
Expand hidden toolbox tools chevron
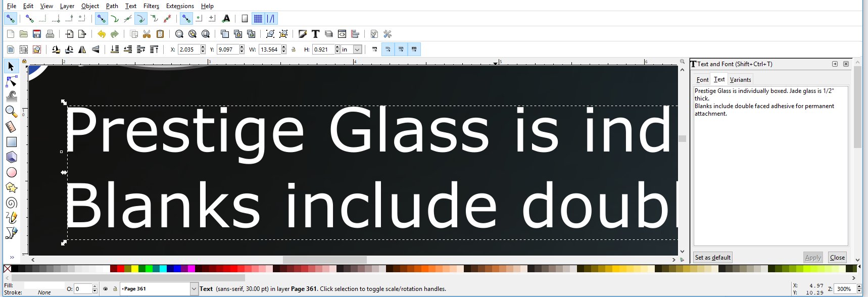(12, 257)
